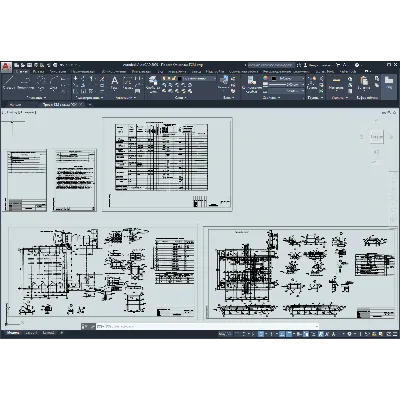Screen dimensions: 400x400
Task: Click the command line input field
Action: pos(207,326)
